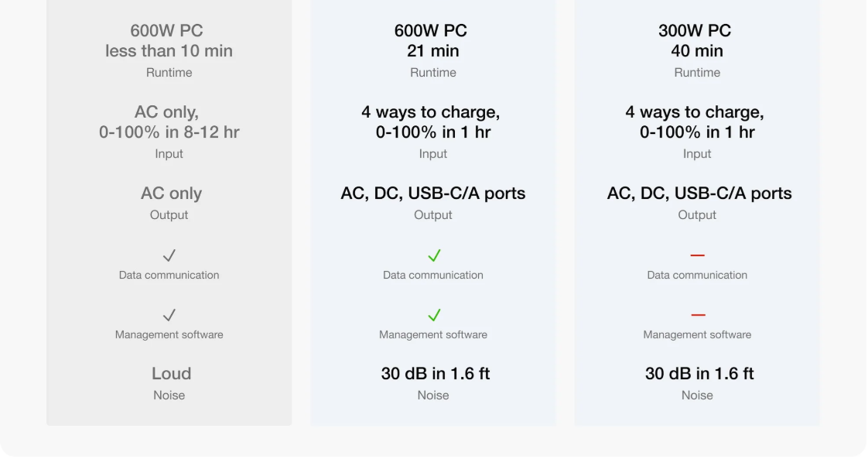Click the red dash above Management software
868x459 pixels.
pyautogui.click(x=698, y=315)
